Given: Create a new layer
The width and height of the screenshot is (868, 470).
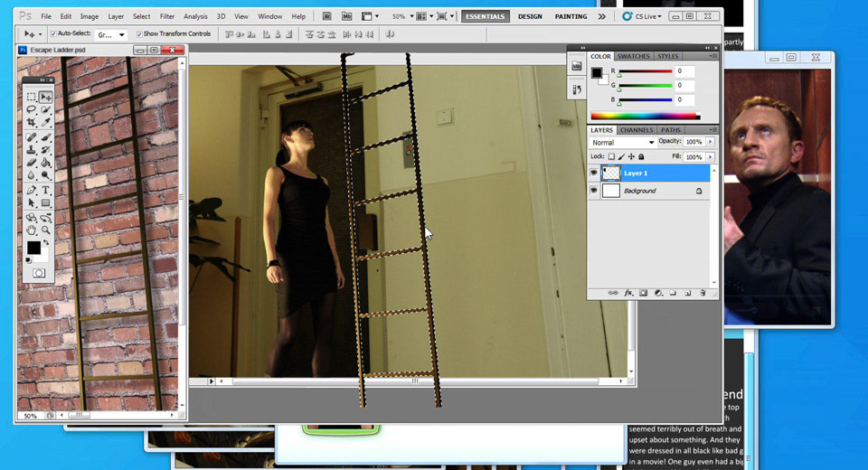Looking at the screenshot, I should pyautogui.click(x=687, y=293).
